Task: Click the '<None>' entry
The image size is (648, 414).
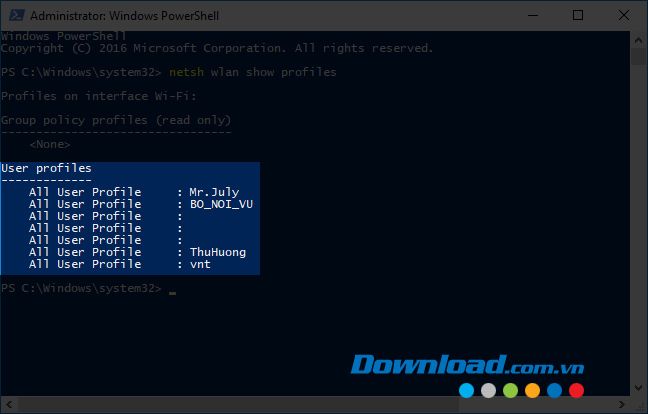Action: (x=50, y=144)
